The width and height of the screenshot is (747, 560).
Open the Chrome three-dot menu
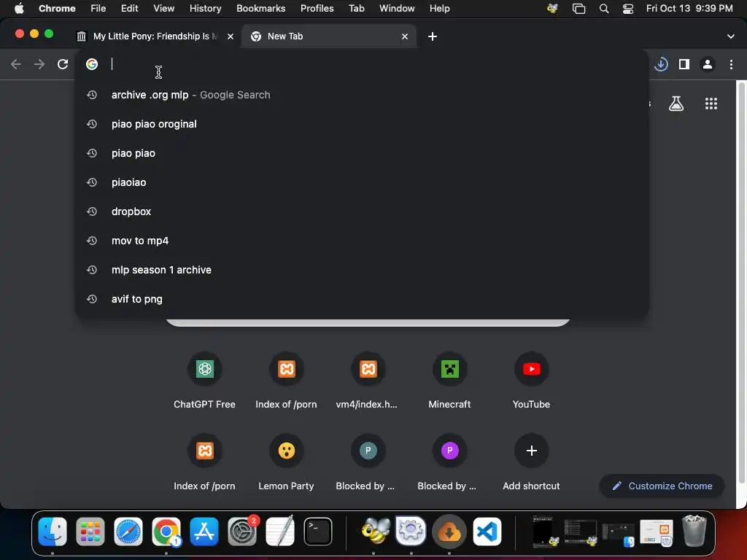[731, 64]
